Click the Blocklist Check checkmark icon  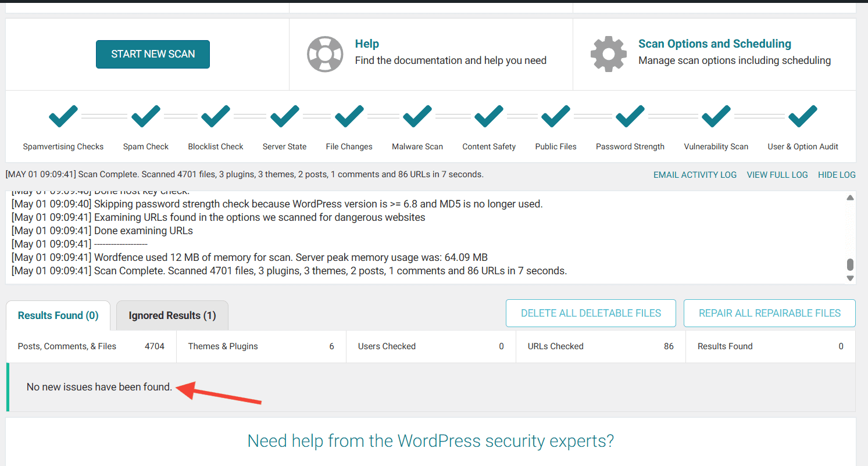pyautogui.click(x=216, y=116)
